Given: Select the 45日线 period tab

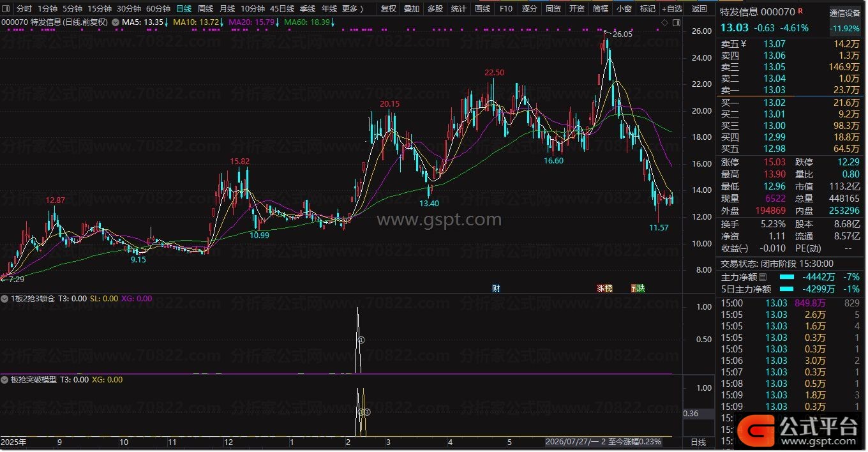Looking at the screenshot, I should click(x=282, y=9).
